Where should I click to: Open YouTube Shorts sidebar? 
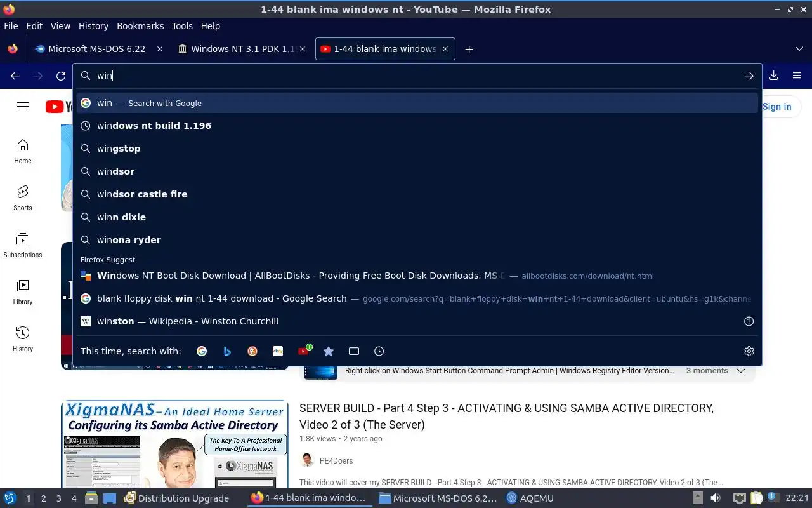(x=23, y=199)
